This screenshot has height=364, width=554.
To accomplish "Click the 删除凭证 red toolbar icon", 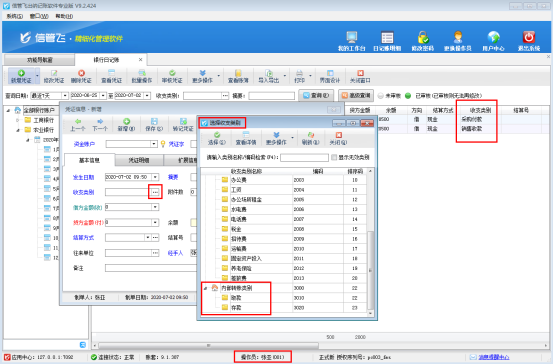I will click(x=81, y=73).
